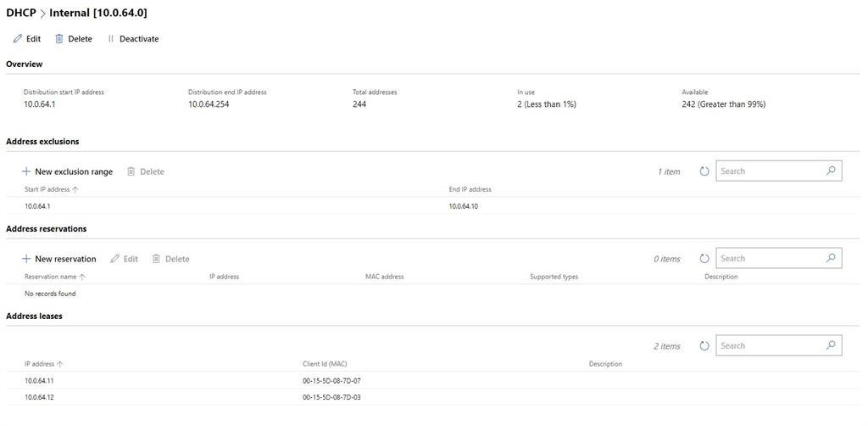The image size is (868, 426).
Task: Click distribution end IP value 10.0.64.254
Action: coord(209,104)
